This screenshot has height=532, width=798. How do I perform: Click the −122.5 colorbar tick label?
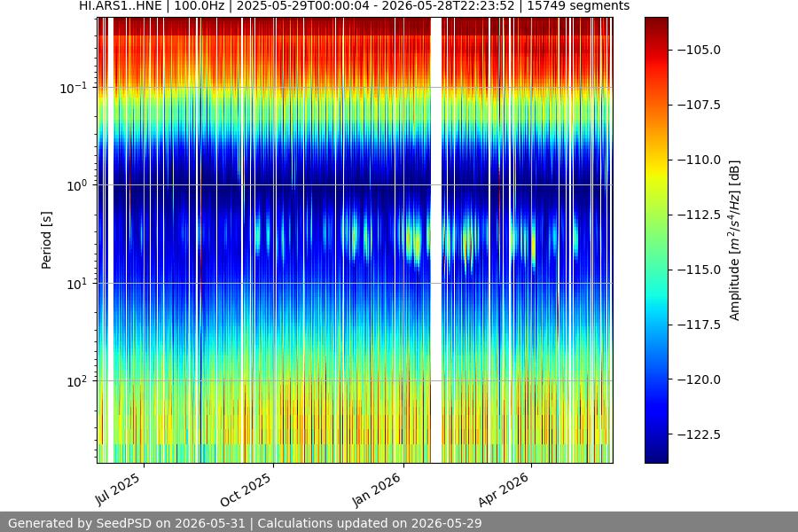(x=699, y=434)
